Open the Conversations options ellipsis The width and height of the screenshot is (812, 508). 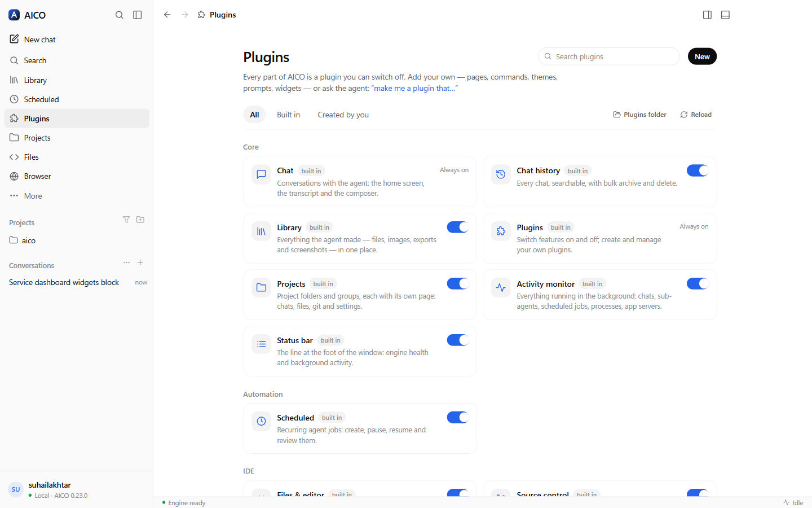126,262
